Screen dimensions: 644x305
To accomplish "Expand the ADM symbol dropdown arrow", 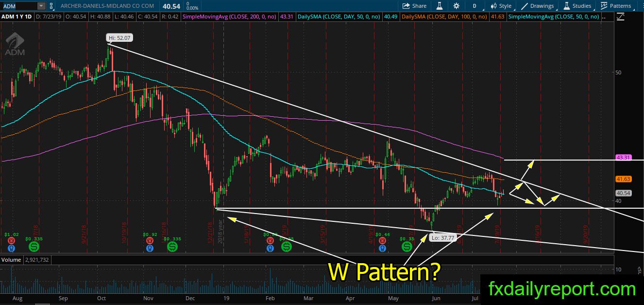I will point(41,6).
